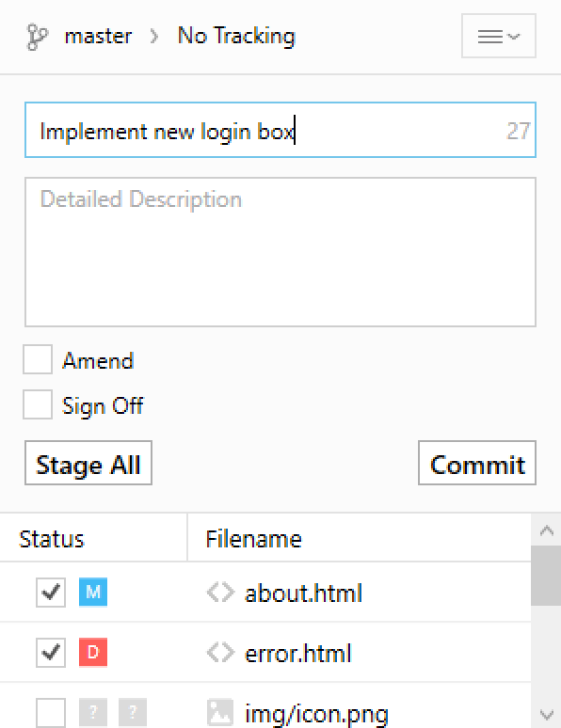561x728 pixels.
Task: Click the branch icon beside master
Action: pos(37,37)
